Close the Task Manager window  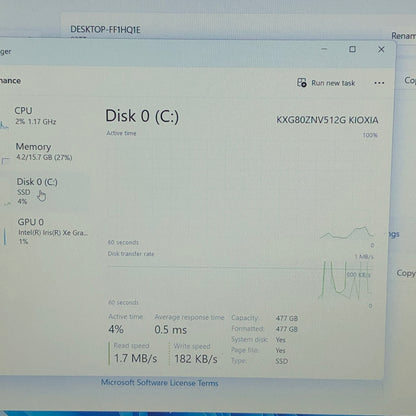coord(381,50)
